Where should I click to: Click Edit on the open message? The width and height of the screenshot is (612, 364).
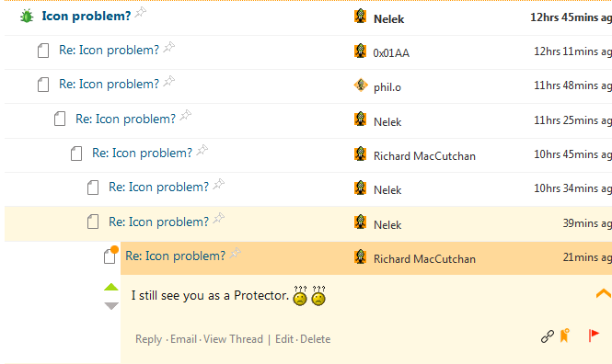pyautogui.click(x=284, y=339)
